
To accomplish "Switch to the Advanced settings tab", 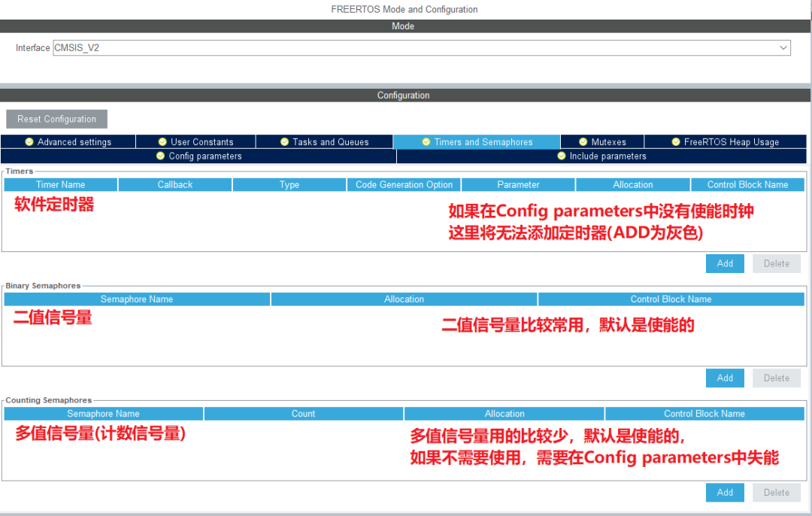I will [x=68, y=142].
